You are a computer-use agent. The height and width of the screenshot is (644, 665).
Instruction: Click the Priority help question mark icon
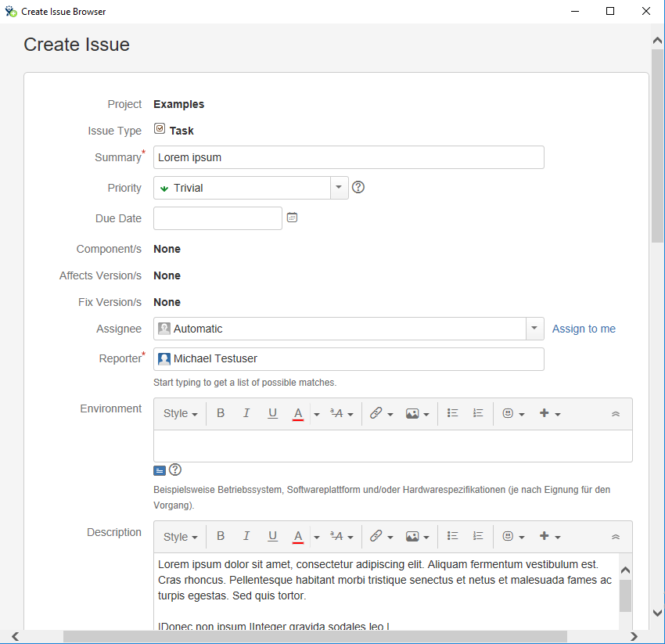pos(358,187)
